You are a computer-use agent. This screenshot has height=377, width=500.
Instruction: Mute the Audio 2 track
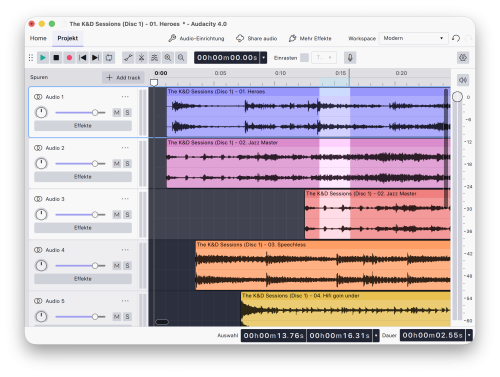click(117, 164)
